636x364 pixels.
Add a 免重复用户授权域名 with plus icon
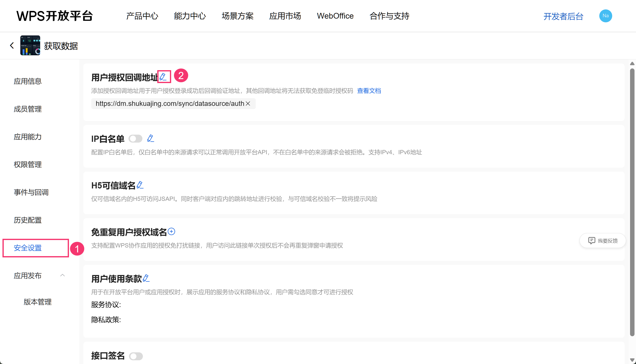171,232
